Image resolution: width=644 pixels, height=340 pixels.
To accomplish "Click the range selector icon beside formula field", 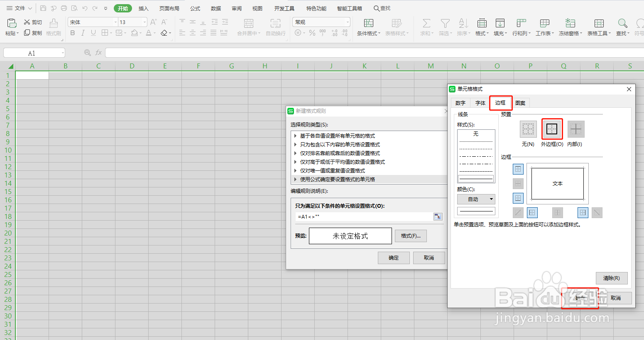I will point(438,216).
